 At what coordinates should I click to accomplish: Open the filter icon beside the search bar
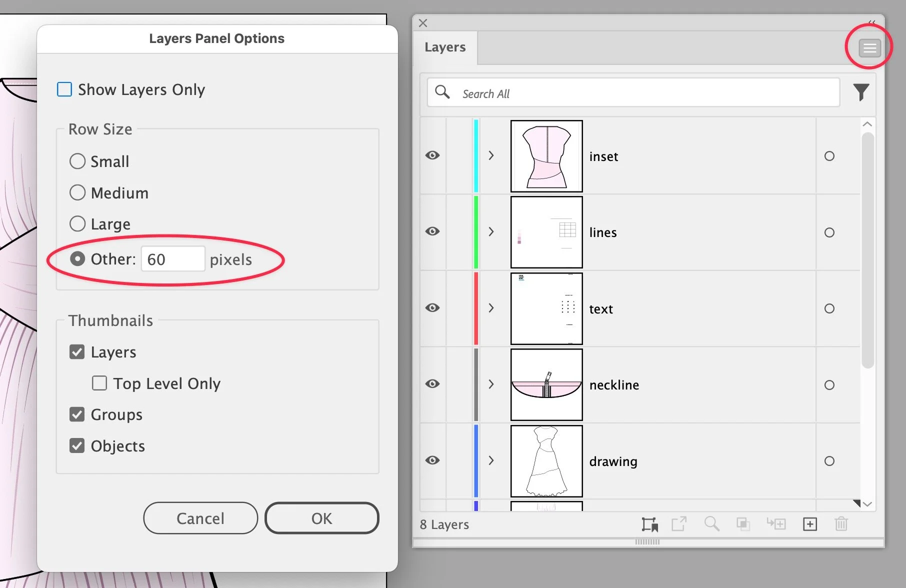coord(861,92)
